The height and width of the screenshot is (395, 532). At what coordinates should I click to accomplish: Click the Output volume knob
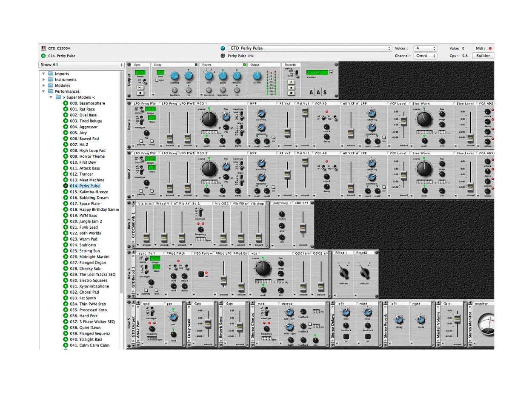tap(257, 76)
